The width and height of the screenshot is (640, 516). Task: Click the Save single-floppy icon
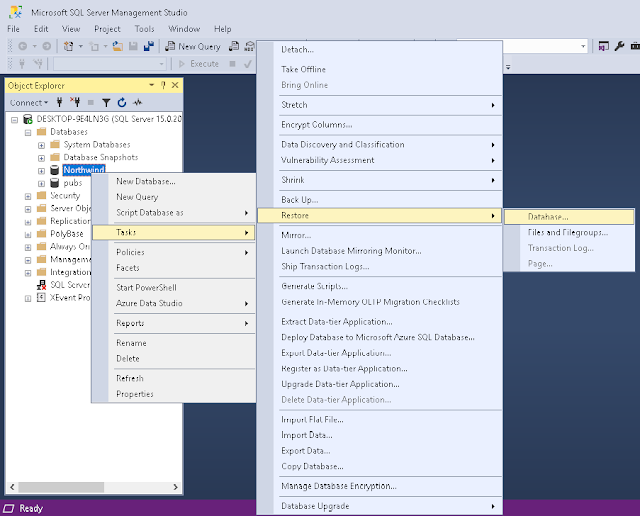[x=133, y=47]
